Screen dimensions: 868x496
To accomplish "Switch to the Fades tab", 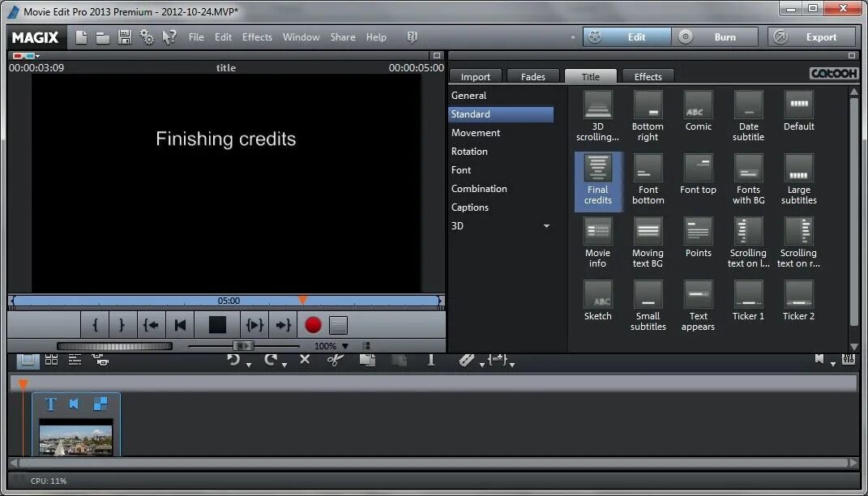I will pos(533,76).
